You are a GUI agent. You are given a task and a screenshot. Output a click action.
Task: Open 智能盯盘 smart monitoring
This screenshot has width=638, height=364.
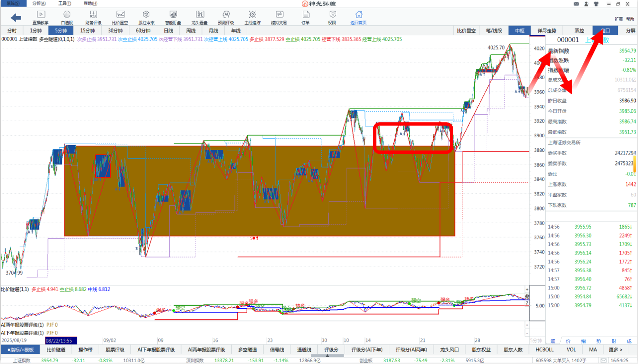(x=173, y=18)
